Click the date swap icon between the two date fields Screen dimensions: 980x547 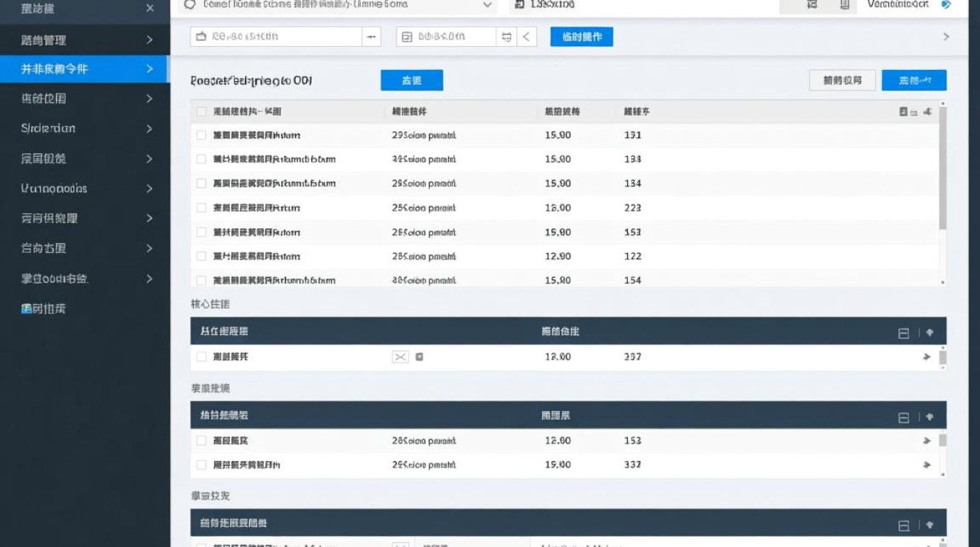(x=506, y=36)
